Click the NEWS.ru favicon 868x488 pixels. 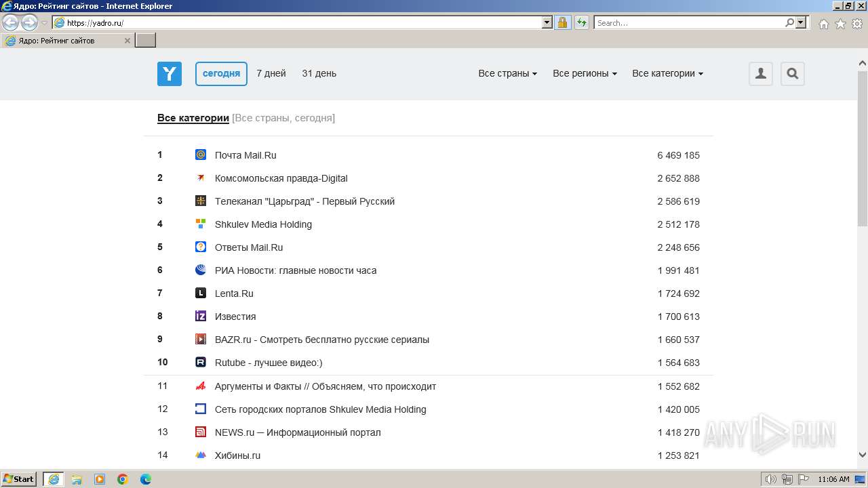(x=201, y=432)
